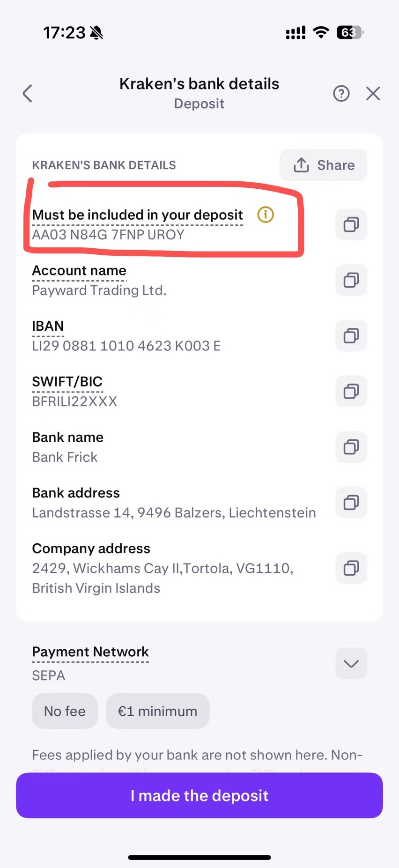The width and height of the screenshot is (399, 868).
Task: Share Kraken's bank details
Action: click(323, 165)
